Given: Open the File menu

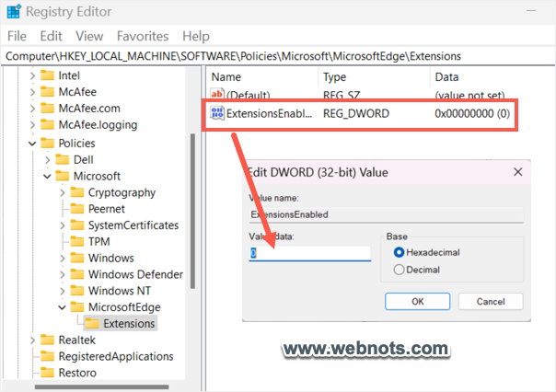Looking at the screenshot, I should click(17, 36).
